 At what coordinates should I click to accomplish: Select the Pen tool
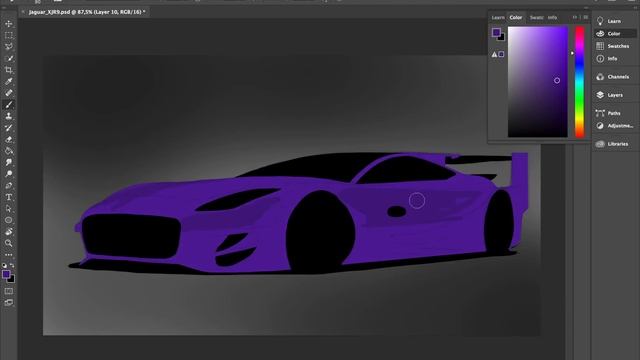point(9,186)
